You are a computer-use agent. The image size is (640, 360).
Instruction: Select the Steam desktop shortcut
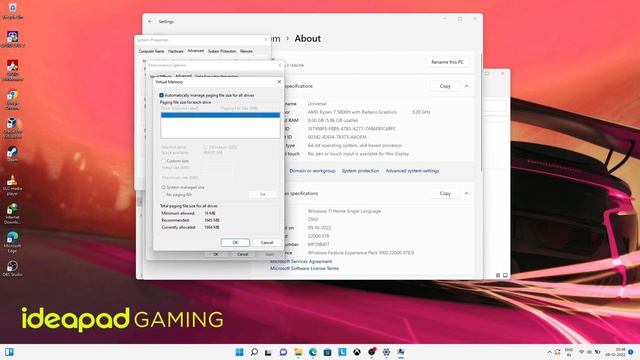(12, 154)
